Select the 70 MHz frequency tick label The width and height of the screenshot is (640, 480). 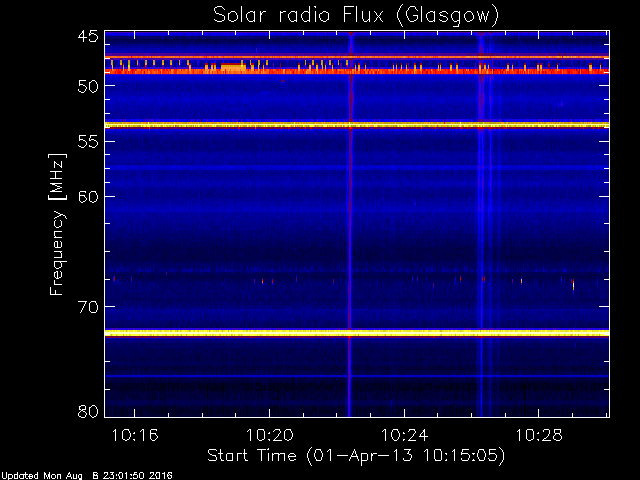point(88,307)
